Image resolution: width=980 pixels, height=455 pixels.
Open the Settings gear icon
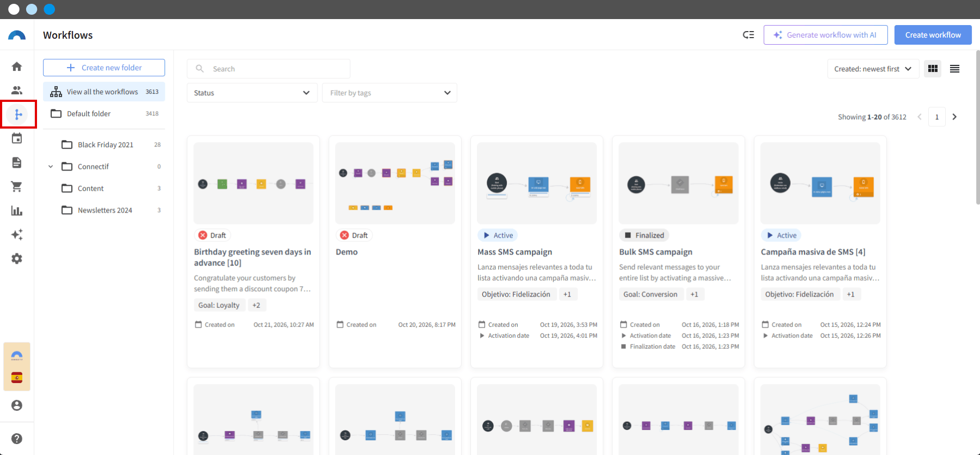point(17,258)
